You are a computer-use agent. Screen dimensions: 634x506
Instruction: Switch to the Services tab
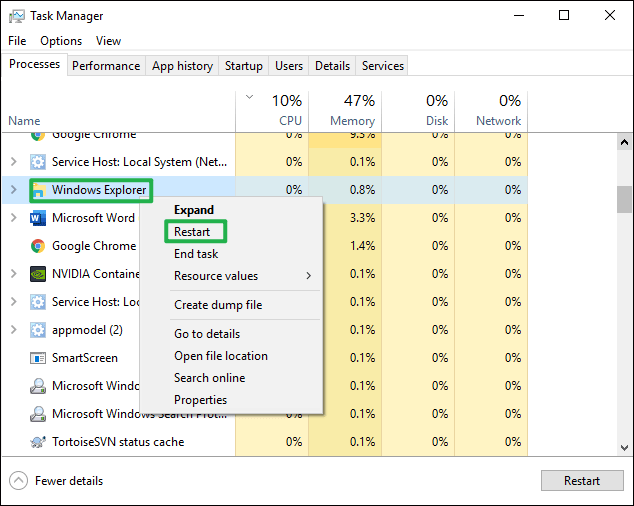pyautogui.click(x=383, y=66)
